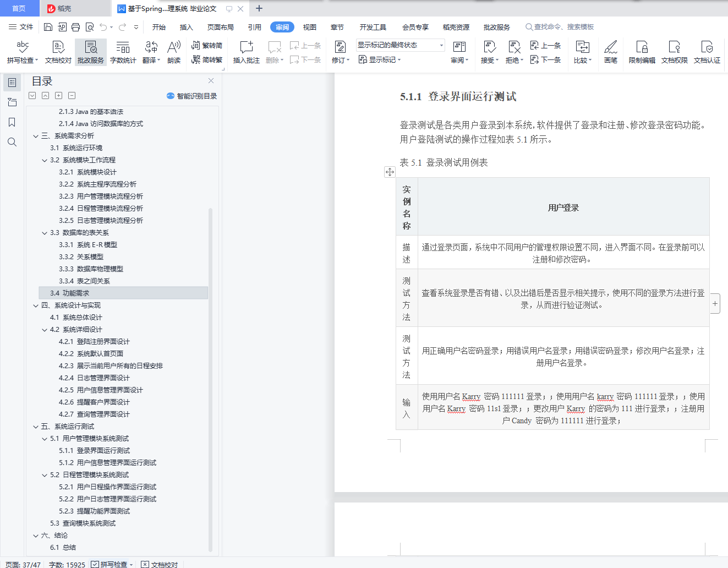Click the table move handle above the table
Viewport: 728px width, 568px height.
[390, 172]
